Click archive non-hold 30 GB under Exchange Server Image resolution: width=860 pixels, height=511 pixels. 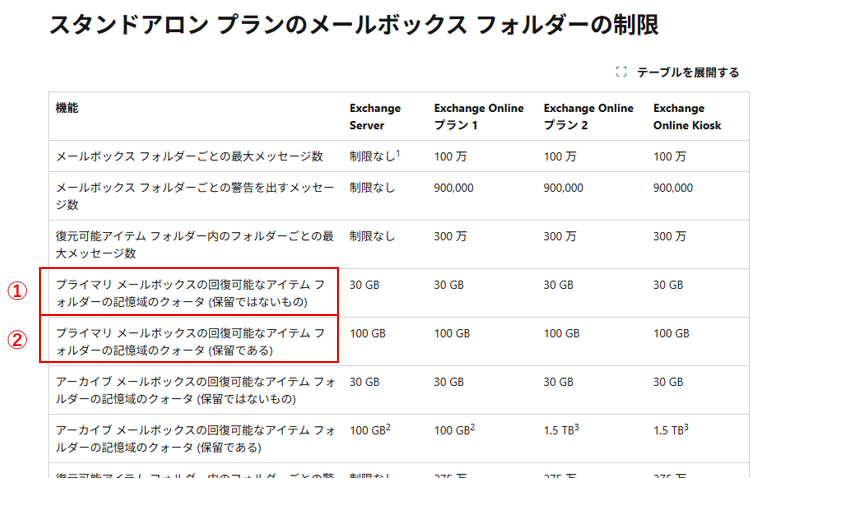pyautogui.click(x=364, y=382)
